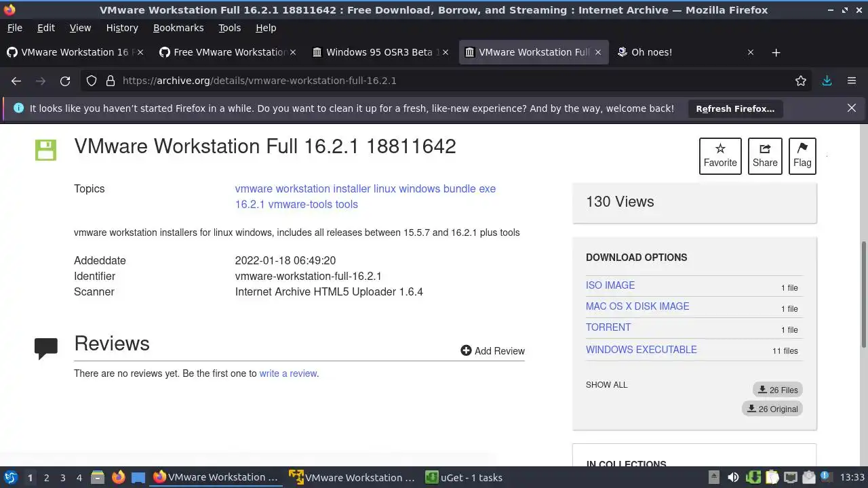Click the volume speaker tray icon
The width and height of the screenshot is (868, 488).
[733, 478]
